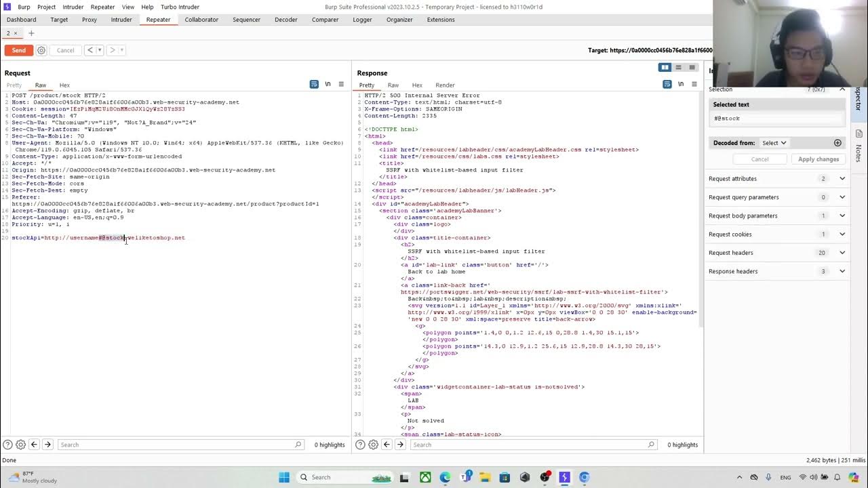Image resolution: width=868 pixels, height=488 pixels.
Task: Open the Extensions tab
Action: click(x=441, y=20)
